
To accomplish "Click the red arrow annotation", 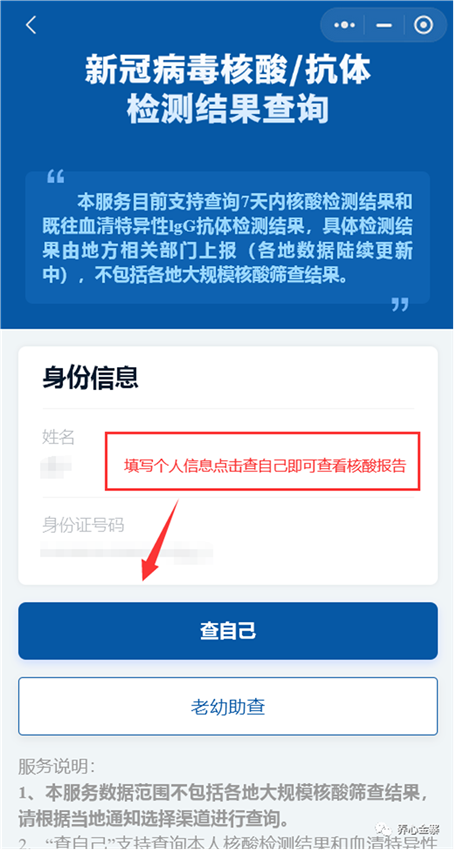I will (159, 540).
